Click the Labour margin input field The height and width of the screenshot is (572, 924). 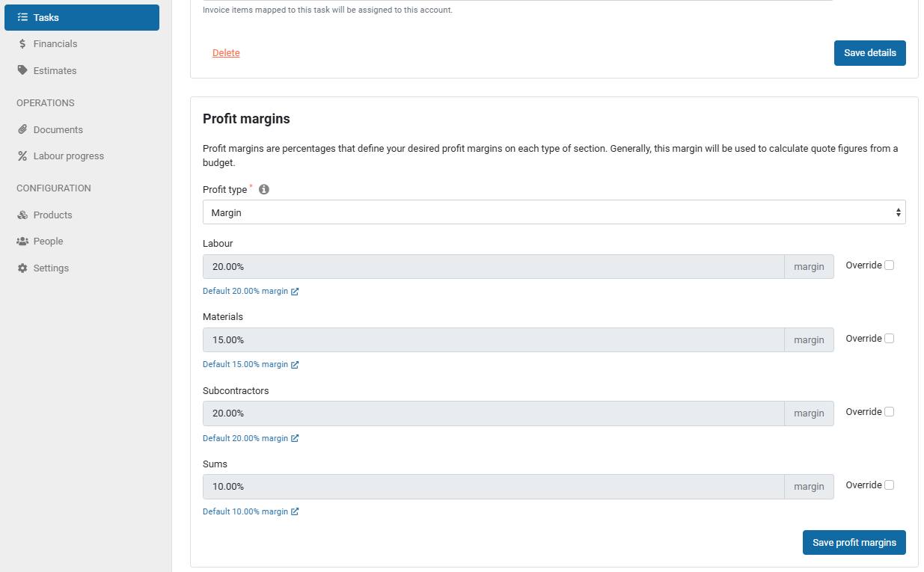point(493,267)
